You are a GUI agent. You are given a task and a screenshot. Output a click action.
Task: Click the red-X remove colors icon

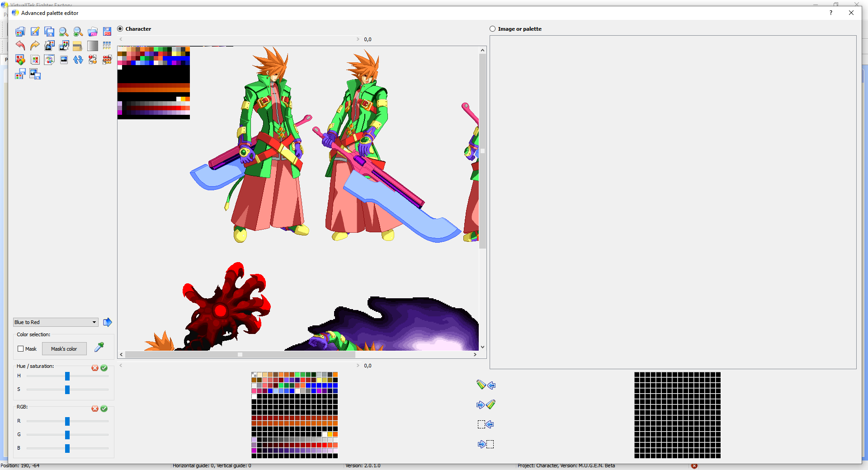pos(35,60)
